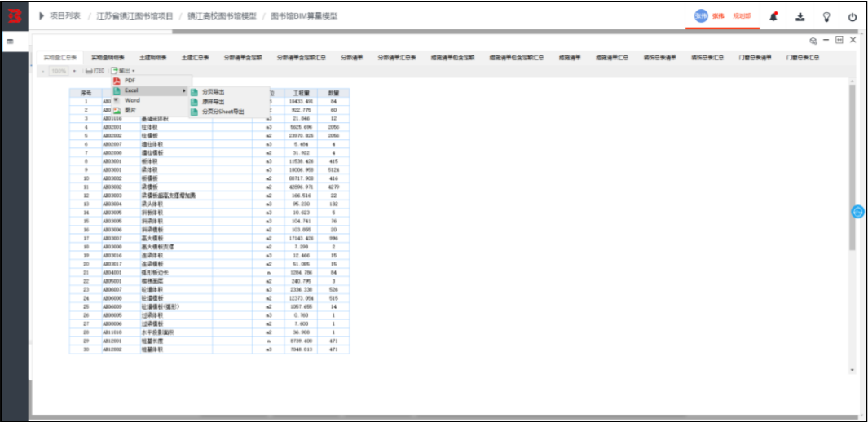Switch to the 门窗总表汇总 tab
The height and width of the screenshot is (422, 868).
click(x=803, y=58)
